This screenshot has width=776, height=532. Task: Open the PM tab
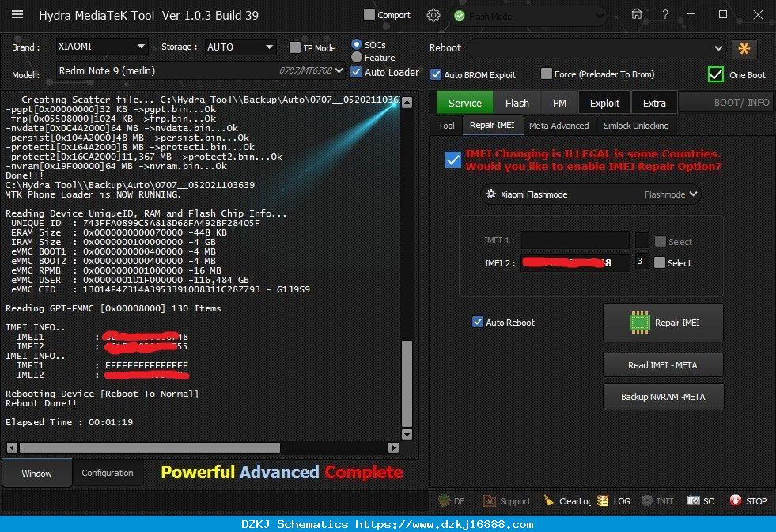click(559, 103)
